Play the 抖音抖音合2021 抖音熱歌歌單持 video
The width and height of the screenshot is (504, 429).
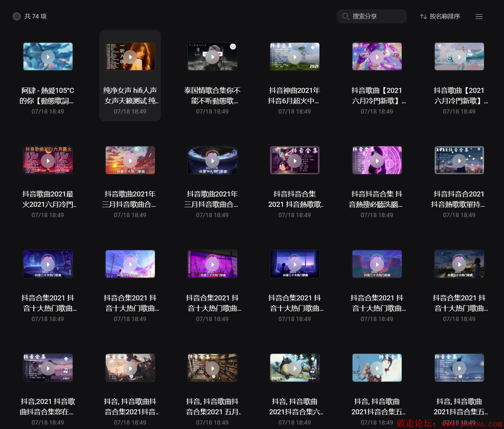(x=459, y=160)
